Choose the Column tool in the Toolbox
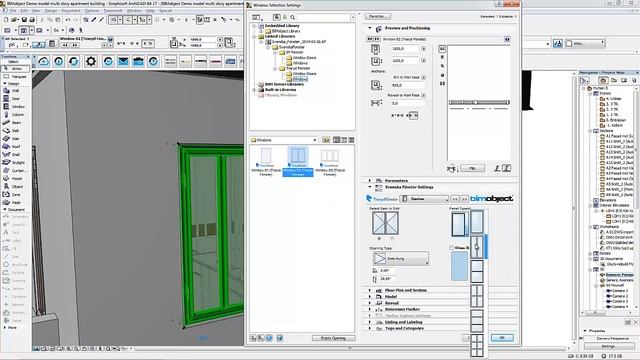The image size is (640, 360). 14,115
